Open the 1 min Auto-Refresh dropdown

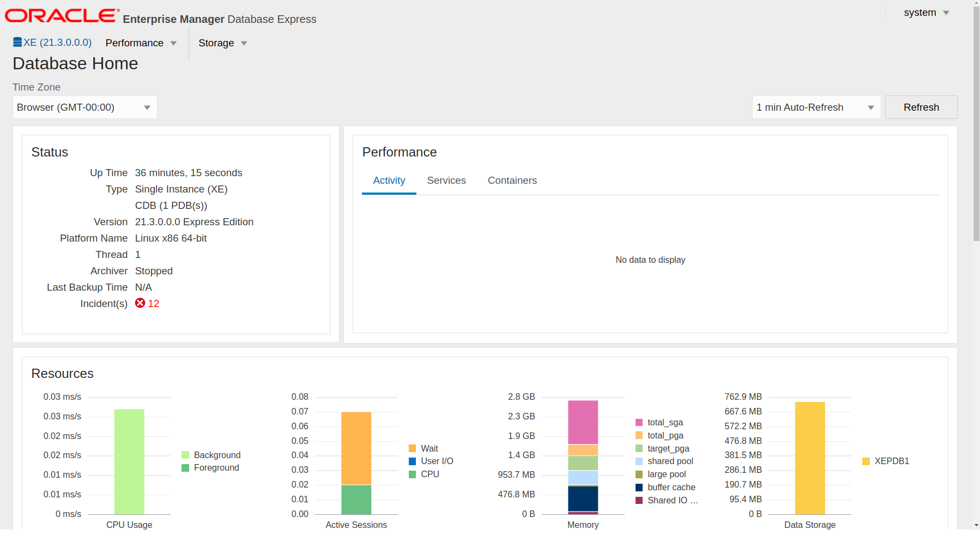pyautogui.click(x=816, y=107)
